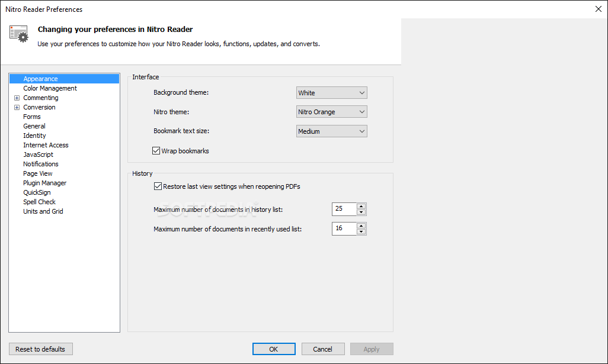Screen dimensions: 608x364
Task: Expand the Commenting tree node
Action: (x=17, y=98)
